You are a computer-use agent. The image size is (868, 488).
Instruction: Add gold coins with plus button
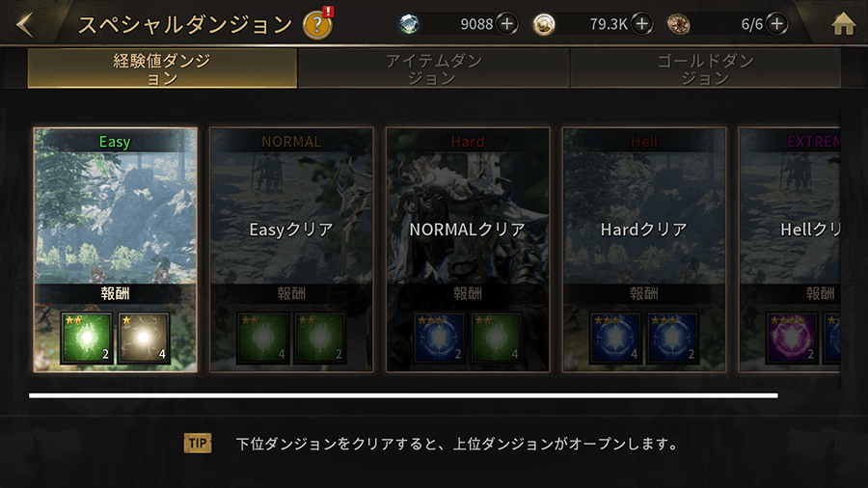[x=641, y=24]
